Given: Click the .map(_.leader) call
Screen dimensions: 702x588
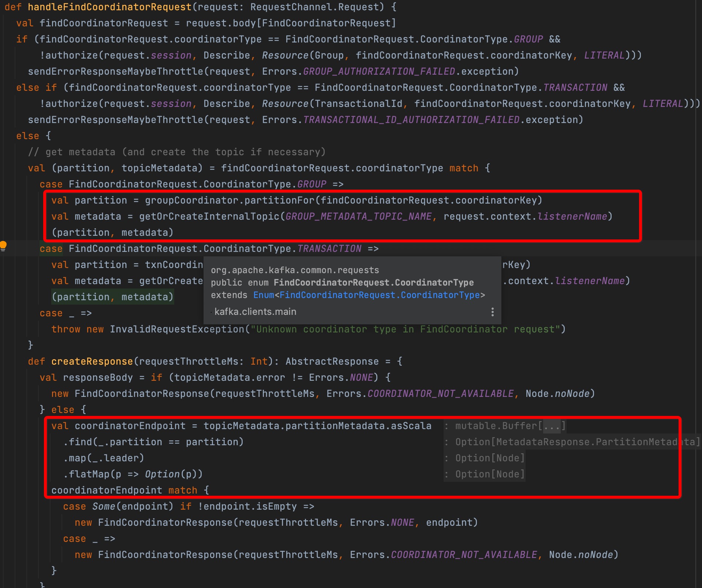Looking at the screenshot, I should click(104, 458).
